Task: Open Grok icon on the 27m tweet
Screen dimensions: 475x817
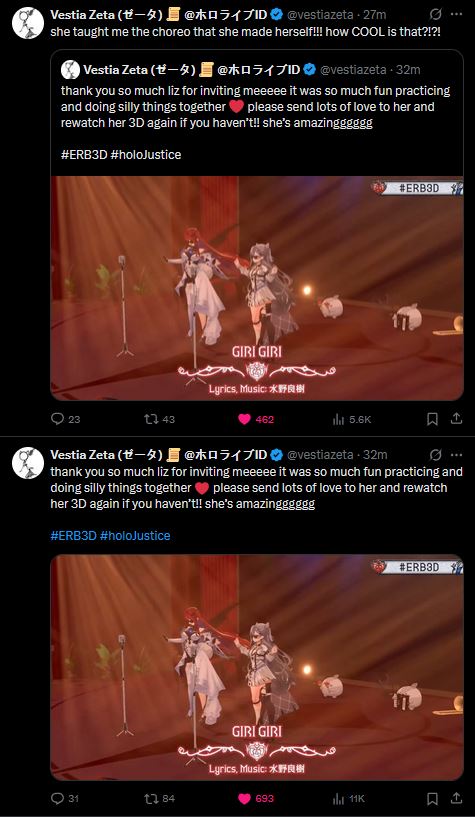Action: (x=436, y=15)
